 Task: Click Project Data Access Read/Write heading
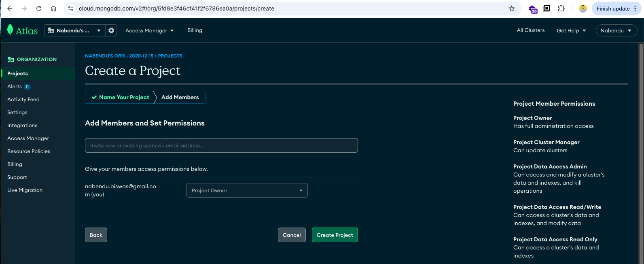coord(557,207)
